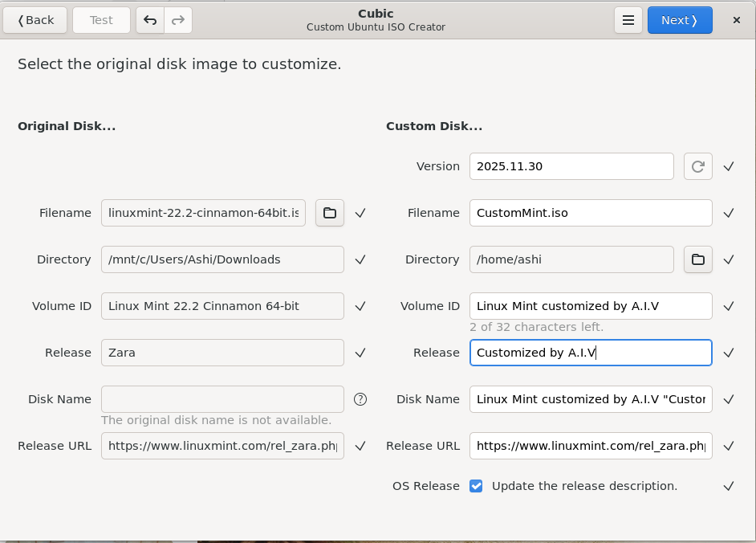Browse for the original disk filename

(329, 213)
